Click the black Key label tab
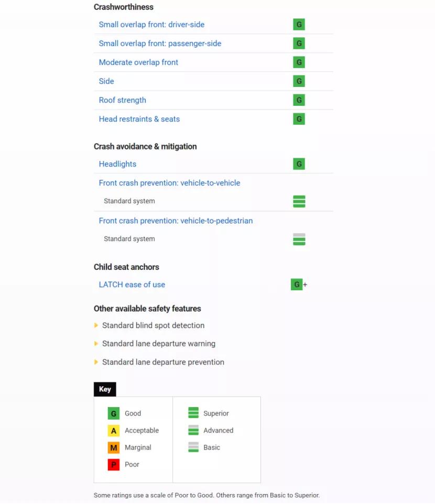Image resolution: width=435 pixels, height=504 pixels. [x=105, y=389]
